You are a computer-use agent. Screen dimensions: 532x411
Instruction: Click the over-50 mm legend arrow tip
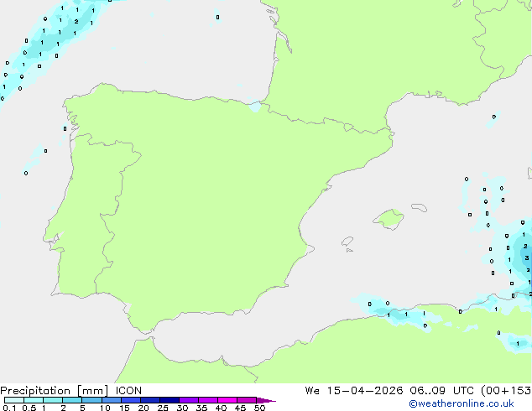(266, 400)
